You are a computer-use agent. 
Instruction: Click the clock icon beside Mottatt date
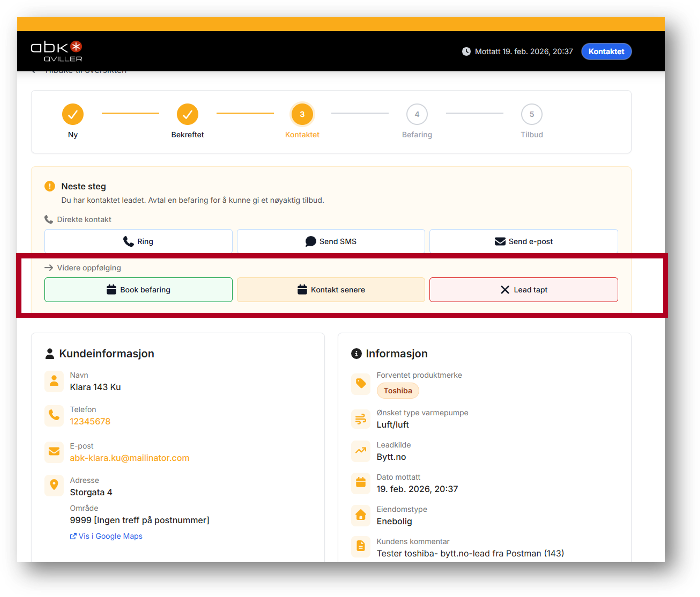click(x=466, y=51)
